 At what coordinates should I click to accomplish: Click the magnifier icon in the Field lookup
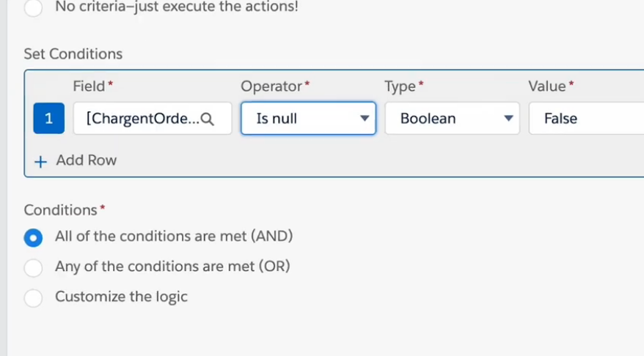click(x=208, y=119)
